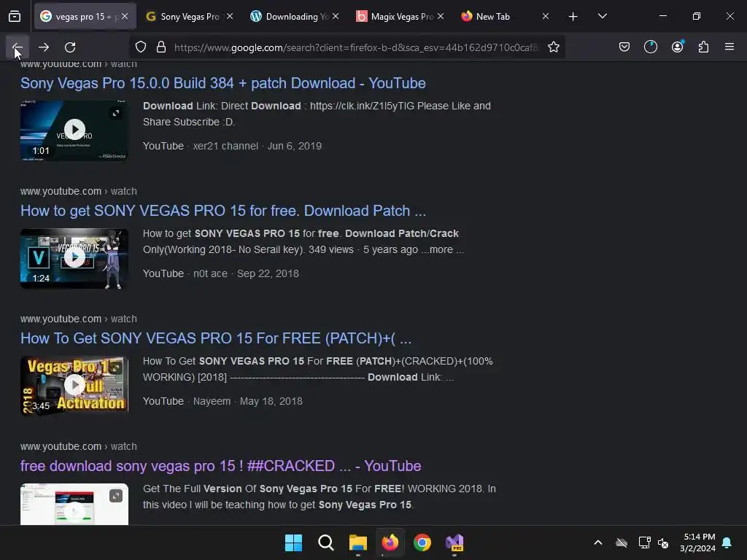
Task: Click the forward navigation arrow
Action: pos(44,47)
